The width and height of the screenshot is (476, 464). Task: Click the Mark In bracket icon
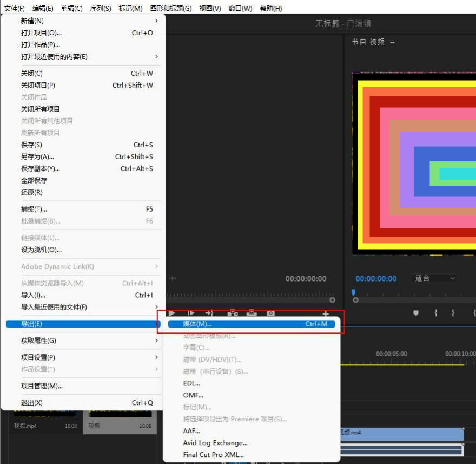(435, 313)
